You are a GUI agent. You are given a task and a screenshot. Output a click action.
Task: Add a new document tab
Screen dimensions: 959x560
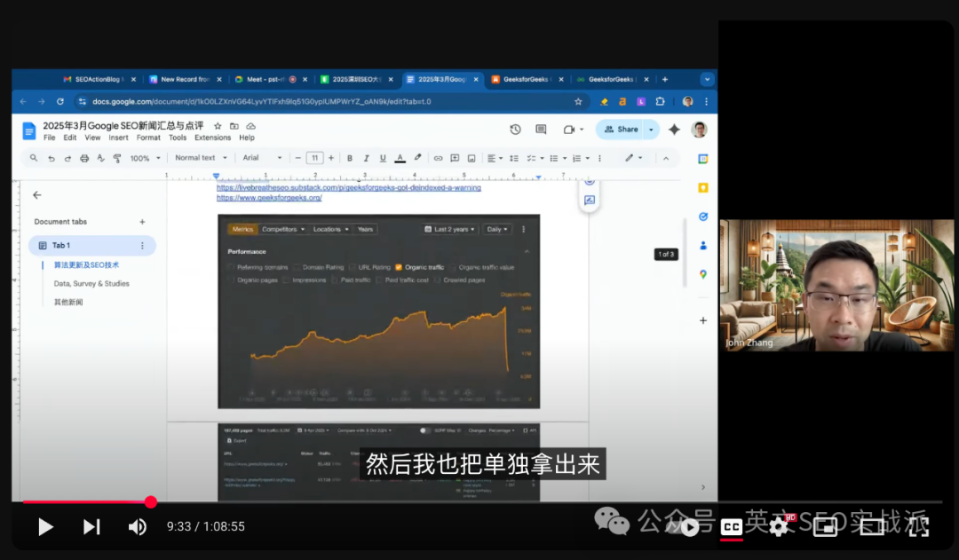click(142, 222)
